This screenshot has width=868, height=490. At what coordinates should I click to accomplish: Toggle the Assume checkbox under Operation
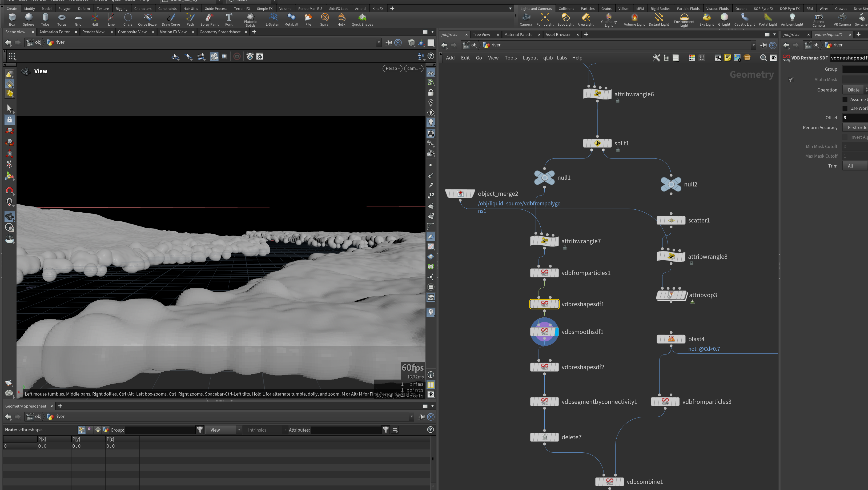click(x=845, y=99)
